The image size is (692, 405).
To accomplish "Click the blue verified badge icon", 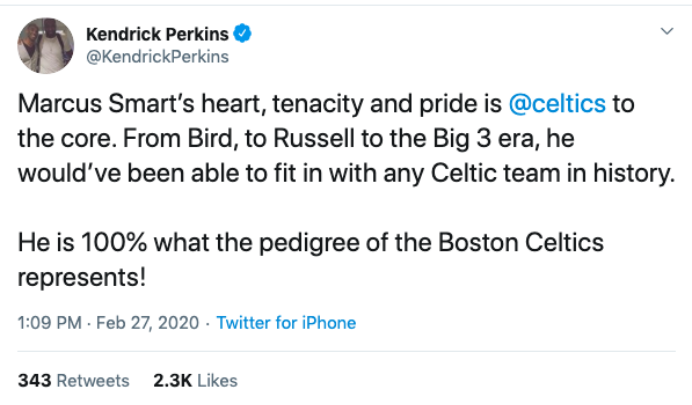I will (242, 34).
